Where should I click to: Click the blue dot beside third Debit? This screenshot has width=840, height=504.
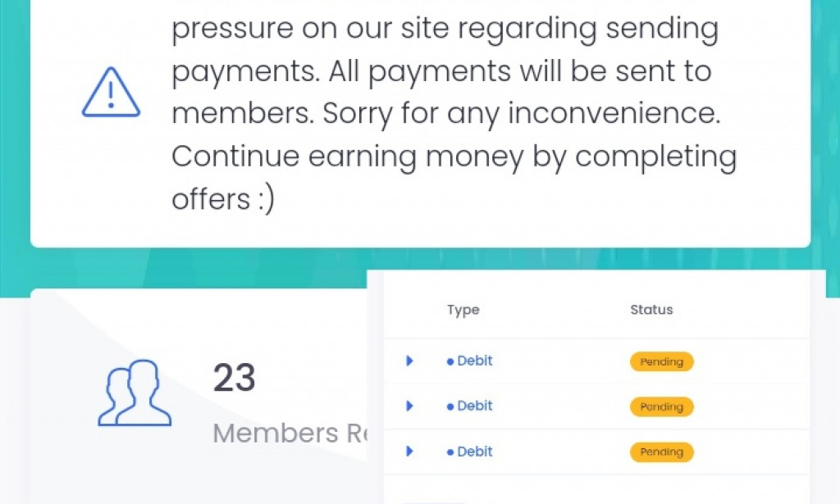coord(450,452)
